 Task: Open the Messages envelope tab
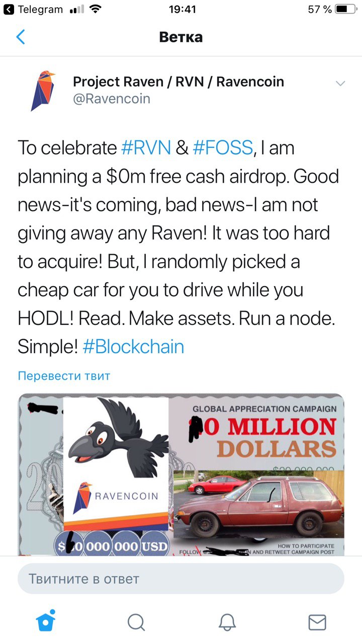pos(317,622)
